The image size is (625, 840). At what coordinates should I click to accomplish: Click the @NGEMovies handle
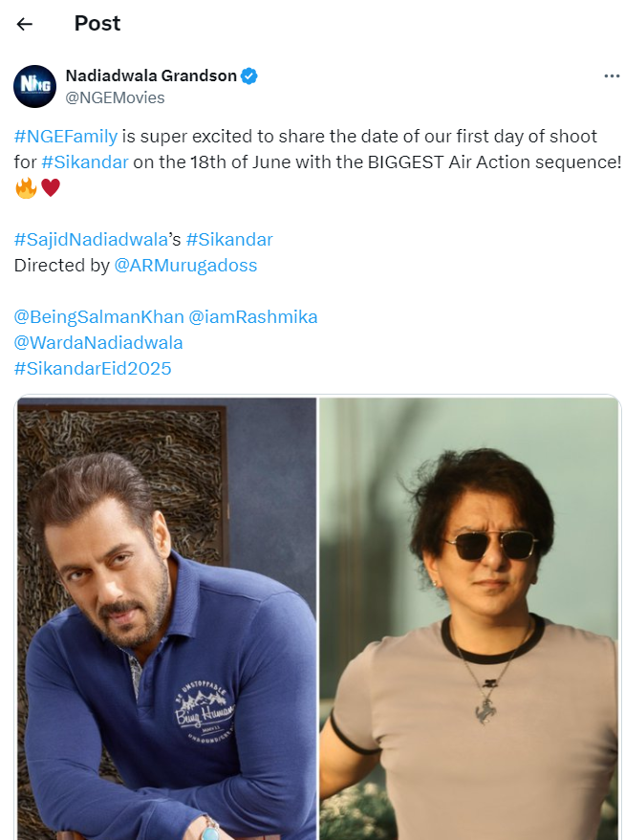point(115,97)
